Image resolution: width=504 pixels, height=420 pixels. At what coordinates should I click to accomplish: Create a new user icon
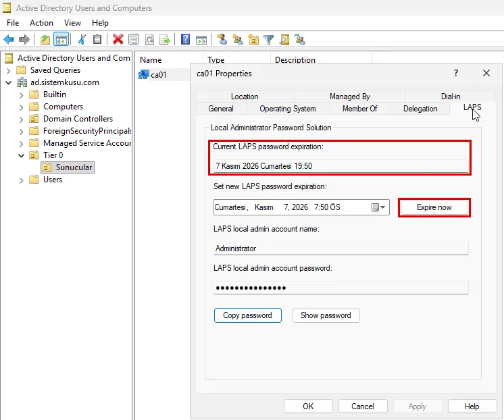tap(222, 39)
